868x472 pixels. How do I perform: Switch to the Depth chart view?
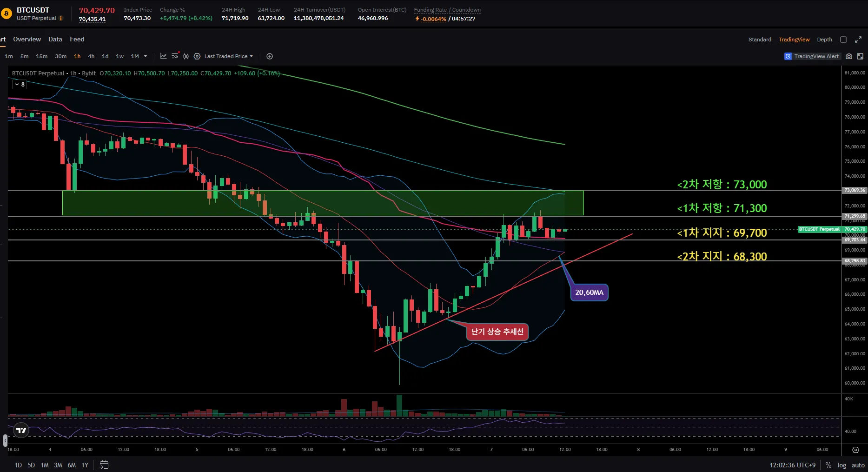click(x=824, y=40)
